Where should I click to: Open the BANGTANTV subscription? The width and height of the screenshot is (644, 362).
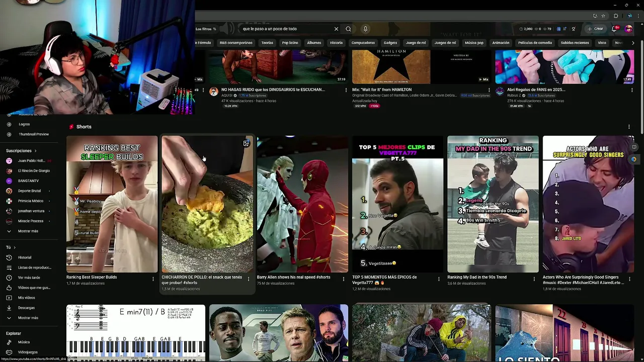pos(28,181)
